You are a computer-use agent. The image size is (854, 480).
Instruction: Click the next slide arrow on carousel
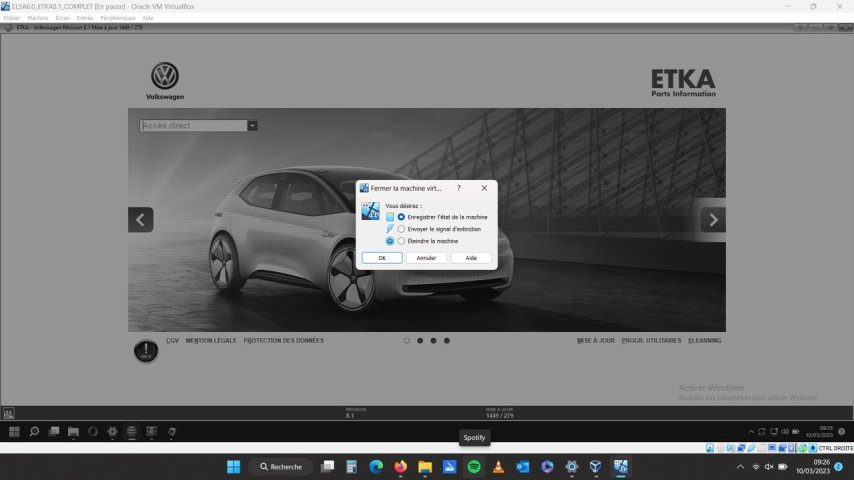click(x=713, y=220)
